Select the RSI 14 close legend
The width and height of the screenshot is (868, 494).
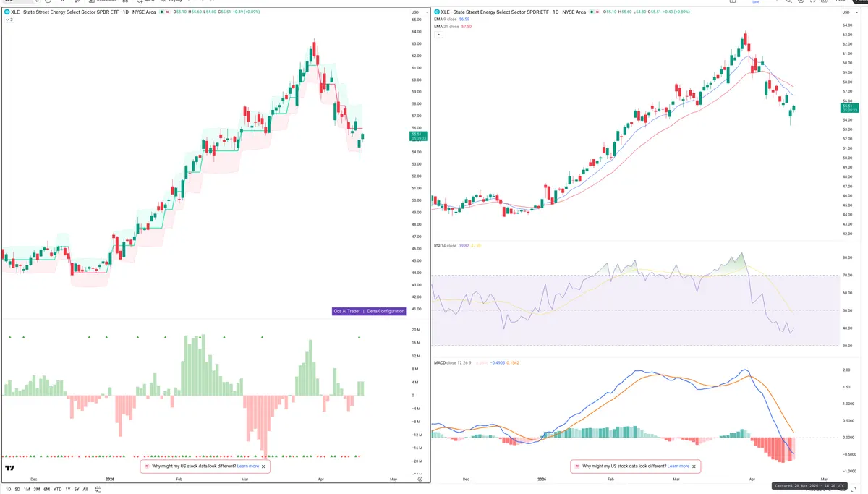[445, 246]
